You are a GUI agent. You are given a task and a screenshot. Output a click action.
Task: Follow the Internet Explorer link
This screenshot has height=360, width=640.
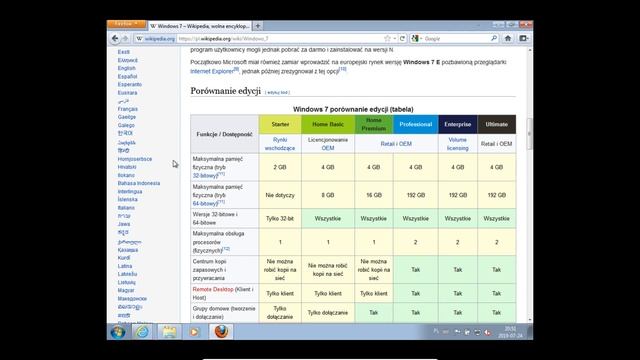(212, 71)
